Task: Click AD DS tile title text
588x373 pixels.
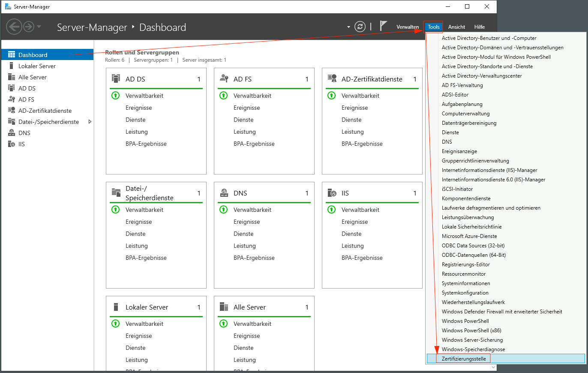Action: coord(135,79)
